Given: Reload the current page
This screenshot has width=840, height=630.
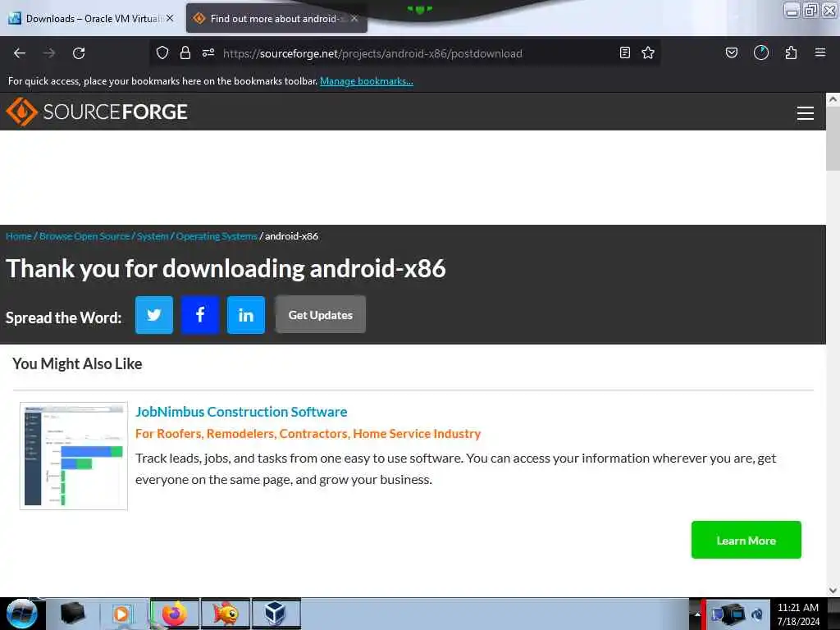Looking at the screenshot, I should 79,53.
